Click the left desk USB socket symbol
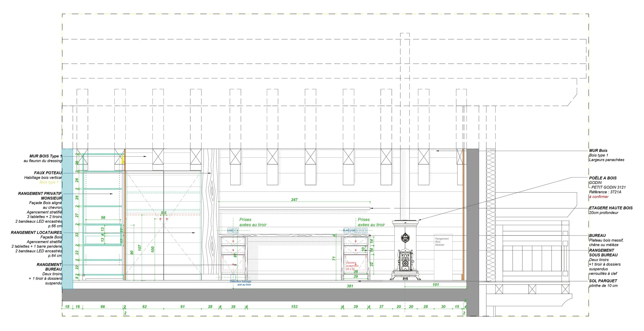Image resolution: width=644 pixels, height=331 pixels. pos(230,230)
